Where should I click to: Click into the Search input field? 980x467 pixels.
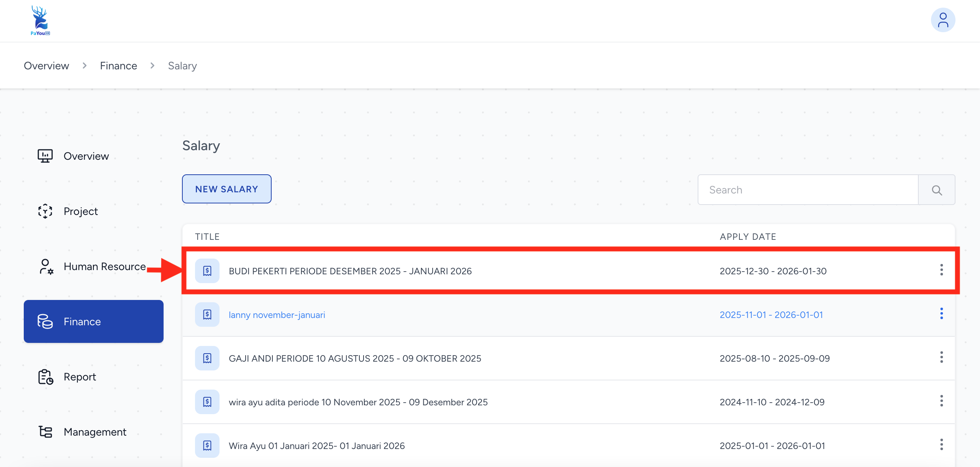click(x=808, y=190)
